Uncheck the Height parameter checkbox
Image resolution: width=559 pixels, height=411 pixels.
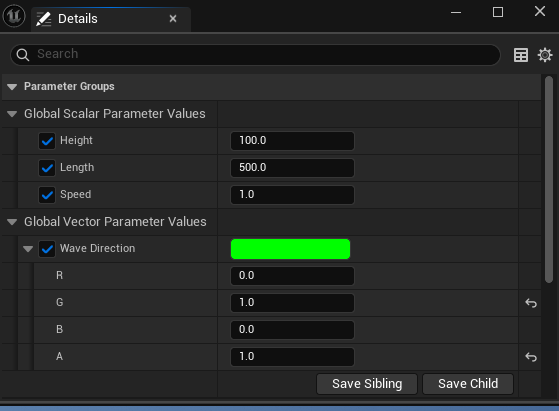coord(47,141)
